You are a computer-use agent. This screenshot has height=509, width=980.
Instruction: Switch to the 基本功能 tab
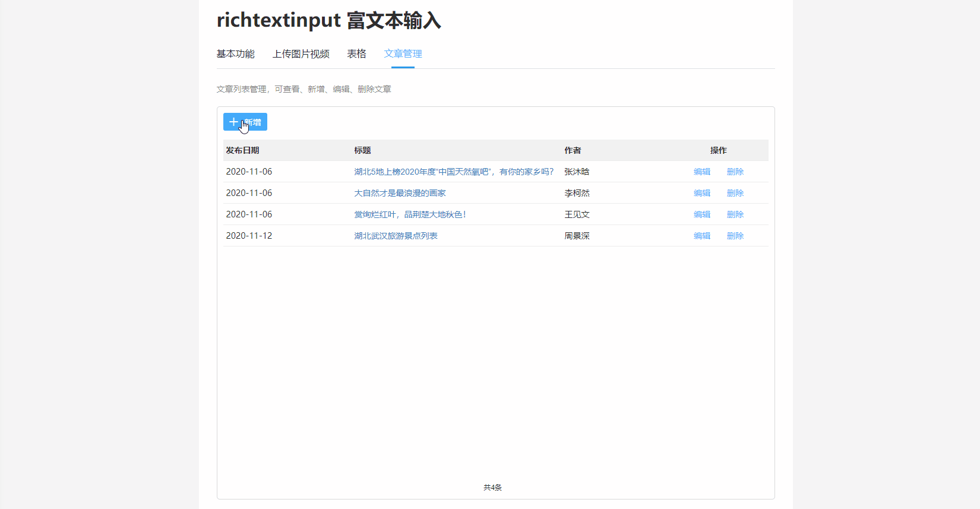tap(235, 54)
